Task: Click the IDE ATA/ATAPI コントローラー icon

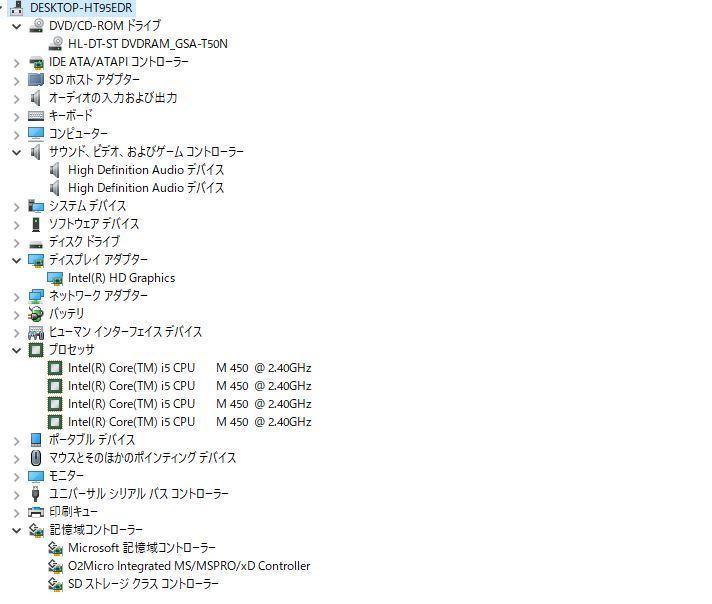Action: coord(36,62)
